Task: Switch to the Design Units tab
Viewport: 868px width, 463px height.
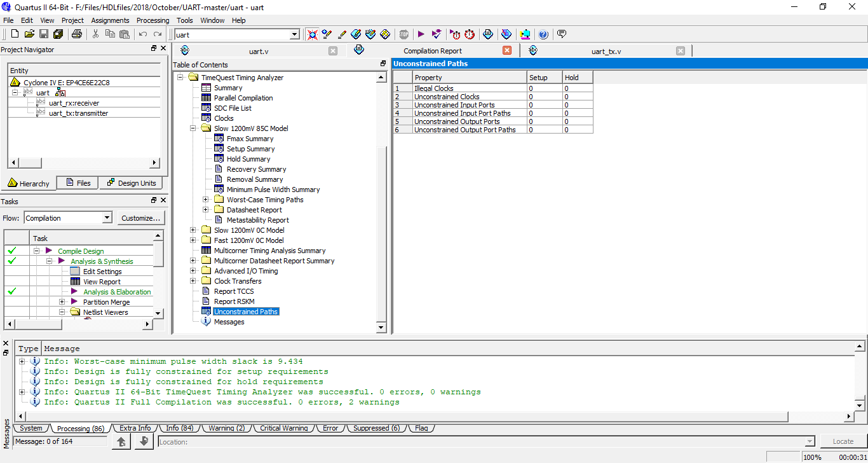Action: (x=132, y=183)
